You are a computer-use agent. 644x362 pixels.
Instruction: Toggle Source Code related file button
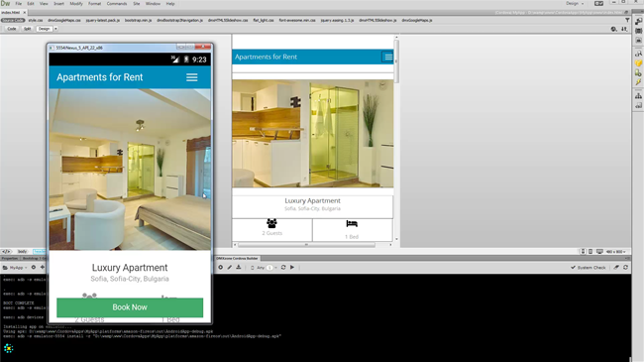pyautogui.click(x=13, y=20)
